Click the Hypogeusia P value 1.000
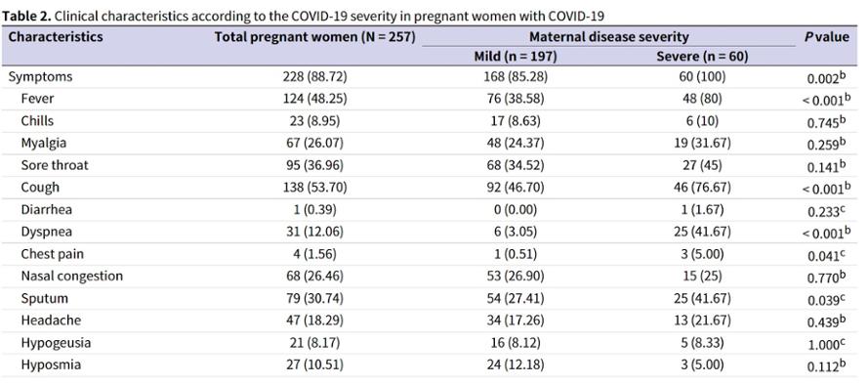The image size is (868, 385). pos(823,345)
